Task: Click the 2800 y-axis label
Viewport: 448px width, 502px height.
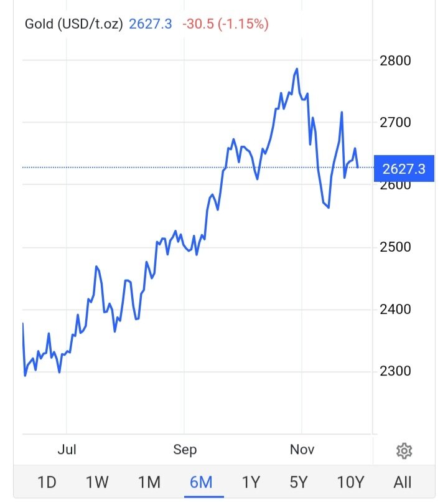Action: [394, 60]
